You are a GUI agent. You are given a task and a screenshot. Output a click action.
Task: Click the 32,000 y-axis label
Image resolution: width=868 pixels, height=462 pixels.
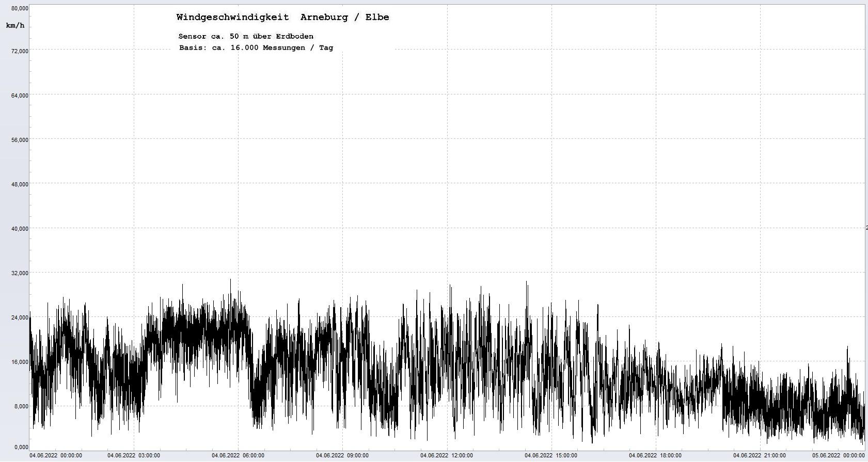(x=20, y=273)
